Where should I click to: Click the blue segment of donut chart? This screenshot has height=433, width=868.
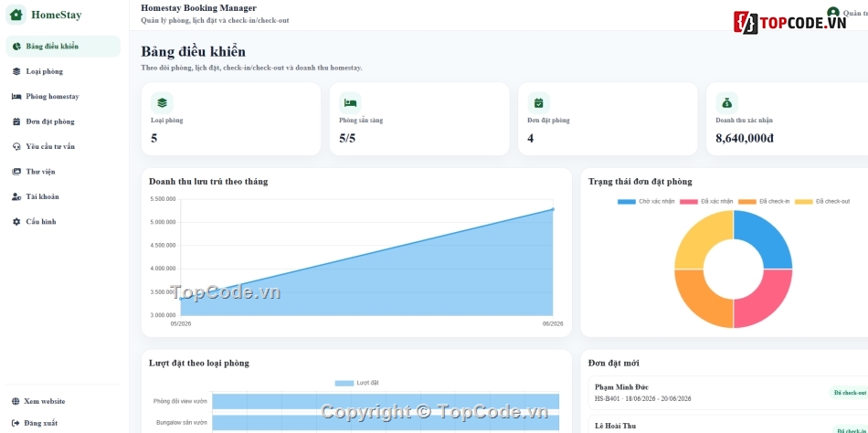coord(767,238)
